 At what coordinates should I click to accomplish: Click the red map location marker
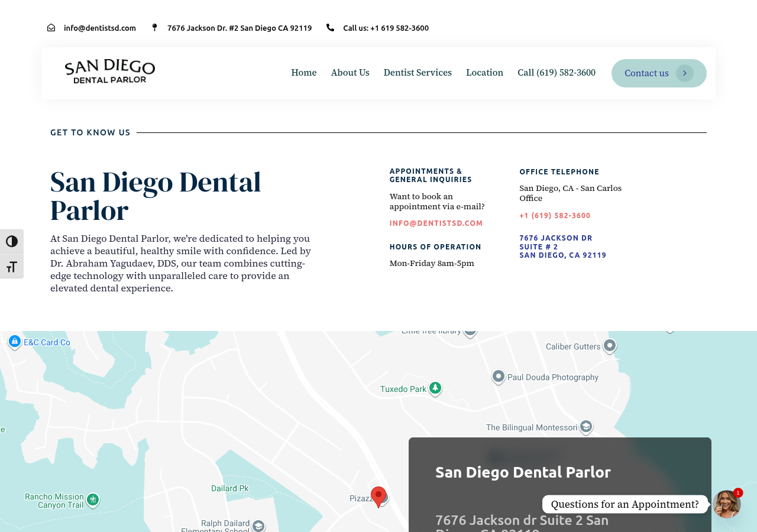(x=378, y=497)
